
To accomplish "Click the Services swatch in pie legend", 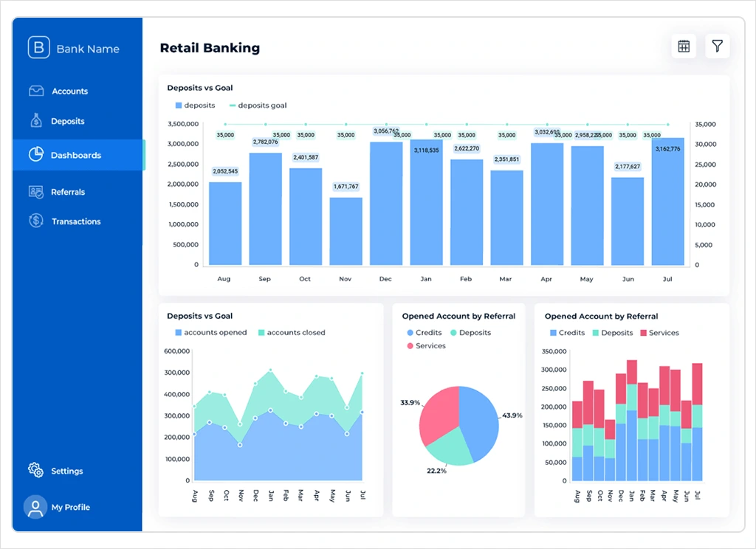I will point(409,346).
